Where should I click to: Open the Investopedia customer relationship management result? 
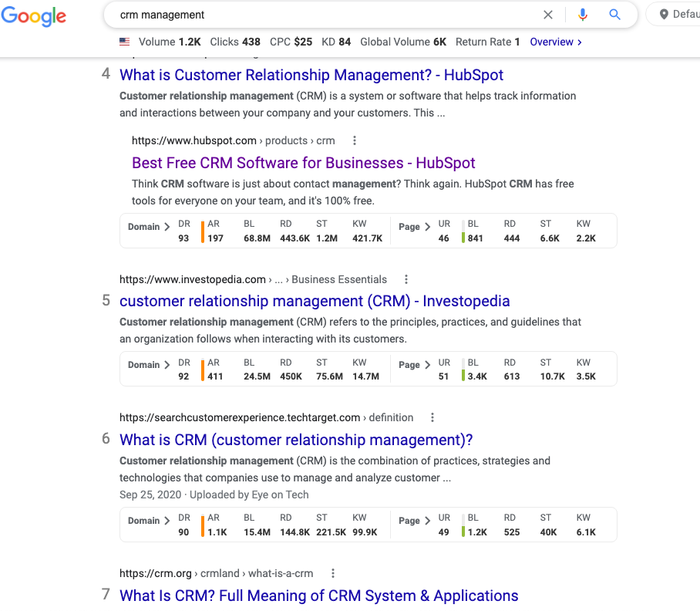315,301
